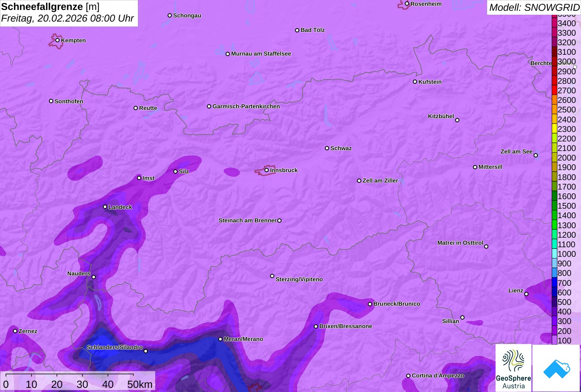Select the 2700 m red legend swatch
Image resolution: width=581 pixels, height=392 pixels.
coord(554,90)
